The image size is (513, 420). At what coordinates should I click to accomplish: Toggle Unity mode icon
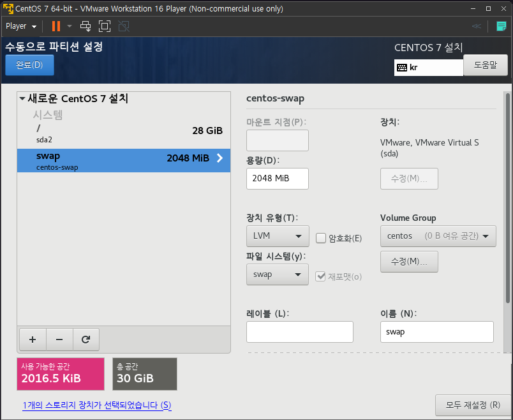click(124, 26)
